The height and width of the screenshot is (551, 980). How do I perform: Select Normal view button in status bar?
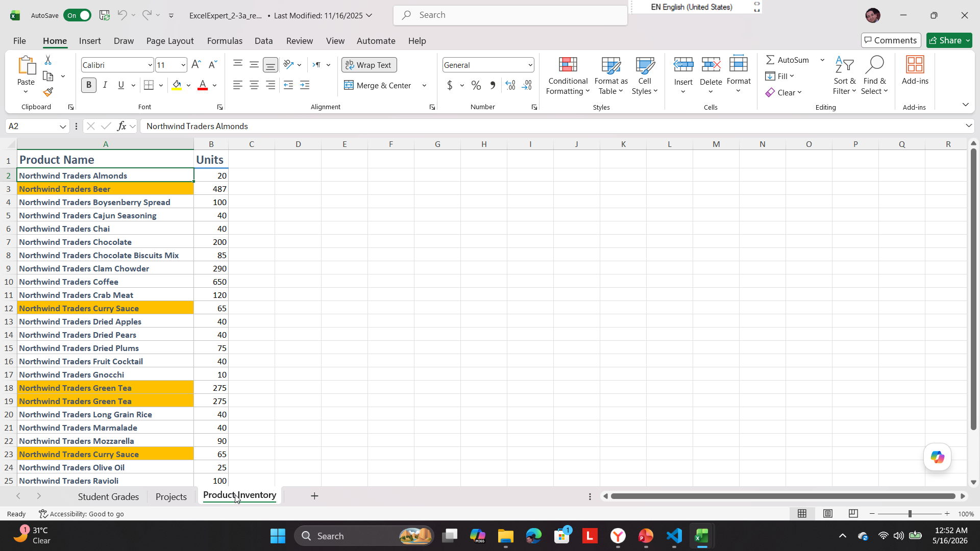pos(802,514)
